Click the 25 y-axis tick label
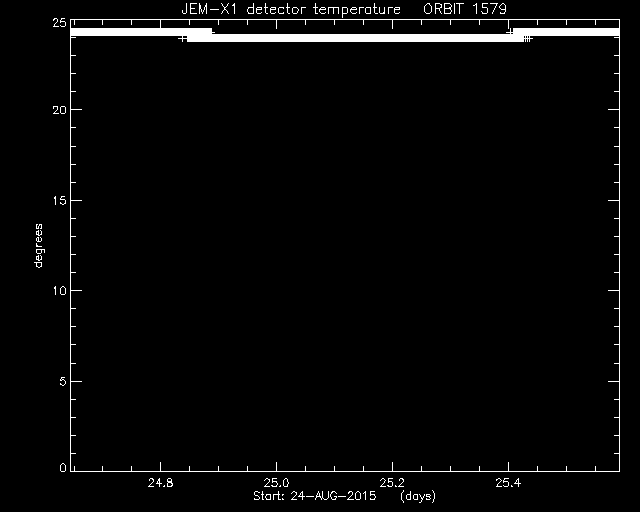 [x=59, y=23]
